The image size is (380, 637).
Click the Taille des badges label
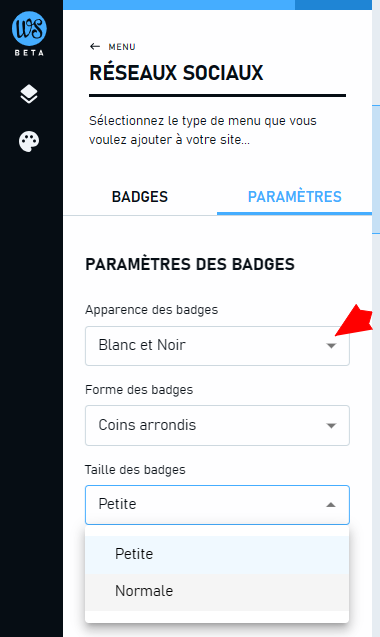point(135,470)
